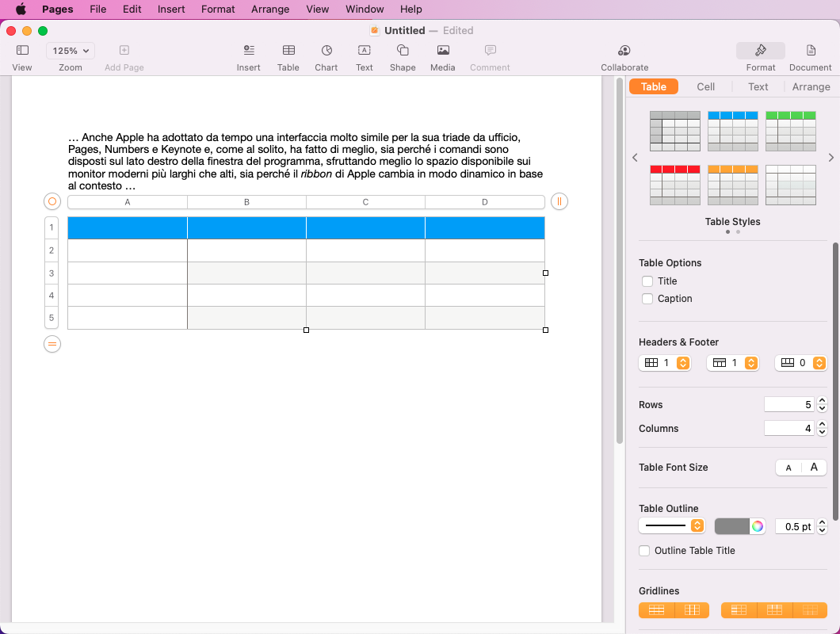Viewport: 840px width, 634px height.
Task: Open the Collaborate icon
Action: point(624,51)
